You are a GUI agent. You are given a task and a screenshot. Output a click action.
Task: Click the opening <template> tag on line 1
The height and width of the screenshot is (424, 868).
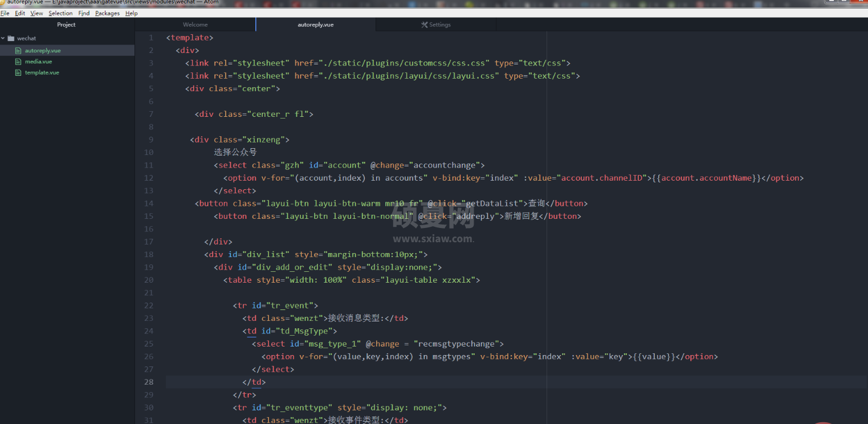coord(190,38)
